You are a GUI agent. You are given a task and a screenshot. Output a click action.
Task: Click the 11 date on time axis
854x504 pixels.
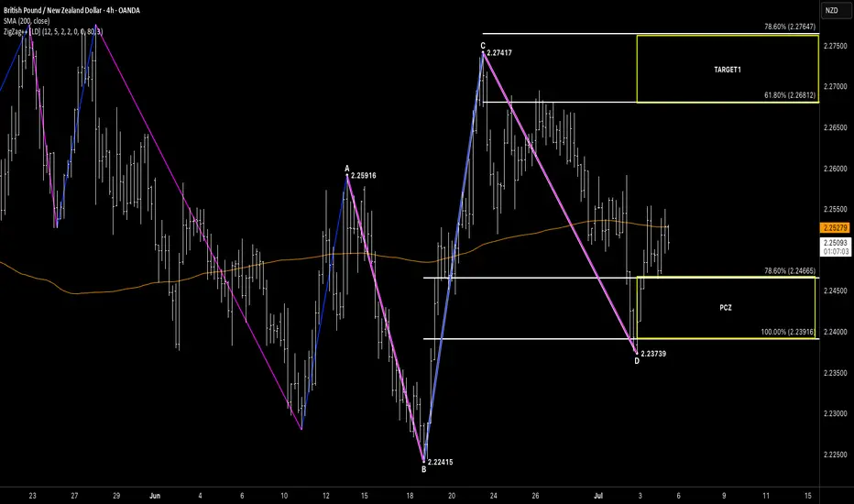tap(766, 496)
